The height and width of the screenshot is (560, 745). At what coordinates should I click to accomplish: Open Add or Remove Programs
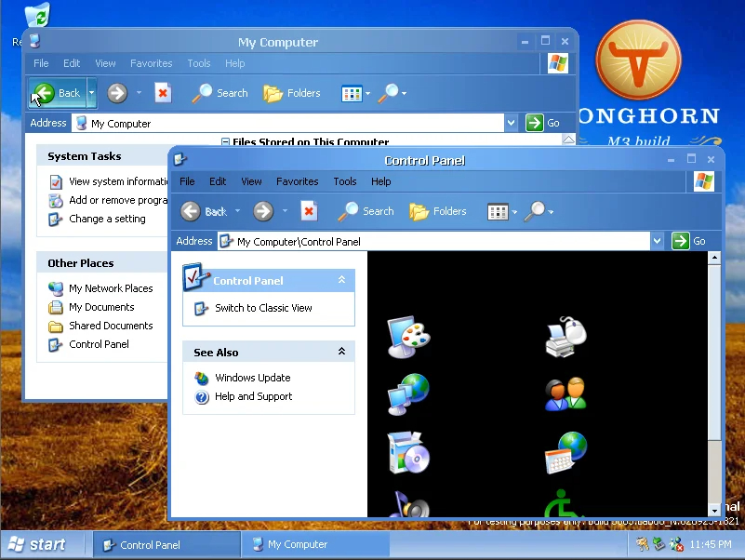coord(406,451)
